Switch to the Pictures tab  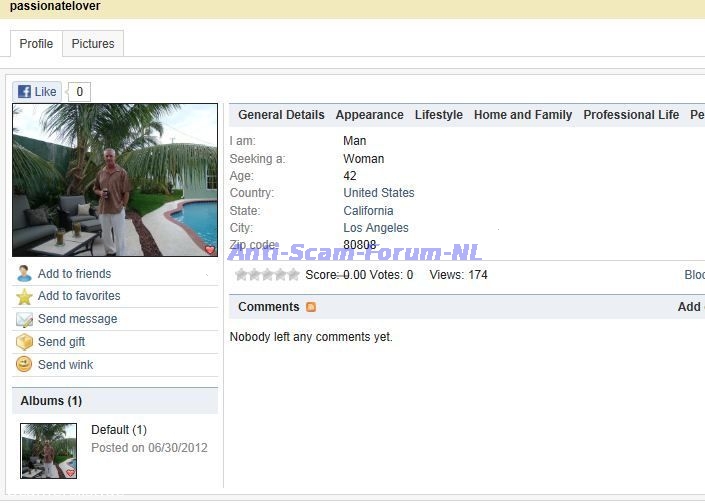click(93, 44)
